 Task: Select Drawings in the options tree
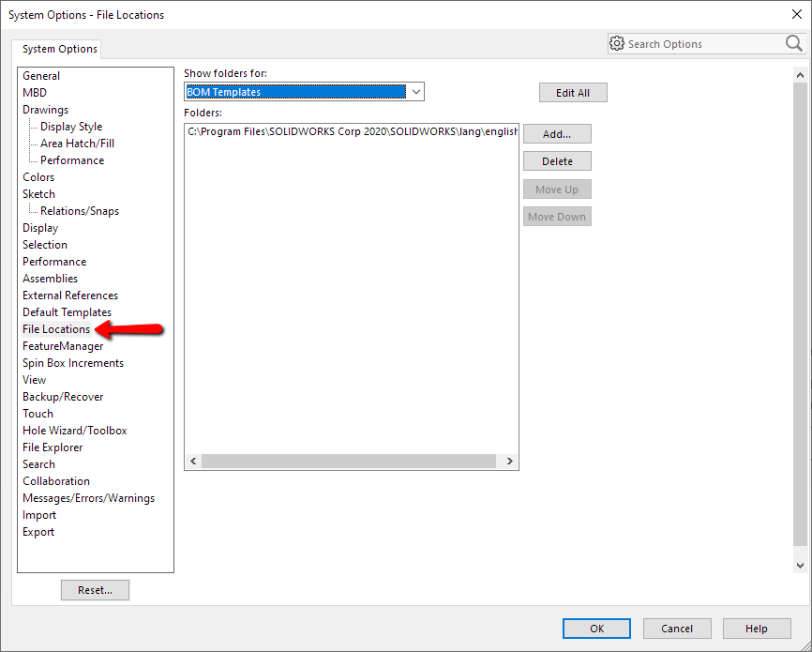click(x=46, y=110)
